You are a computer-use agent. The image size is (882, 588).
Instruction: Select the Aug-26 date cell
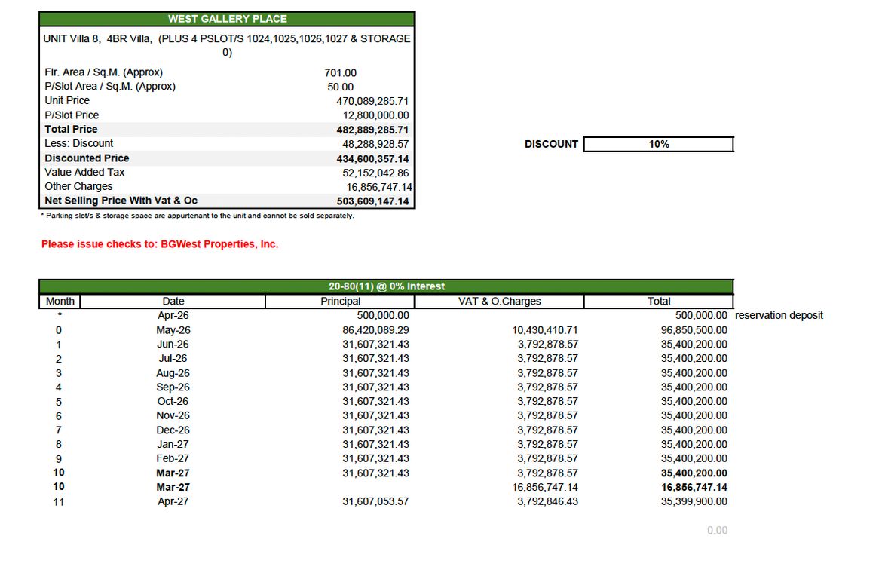[173, 373]
